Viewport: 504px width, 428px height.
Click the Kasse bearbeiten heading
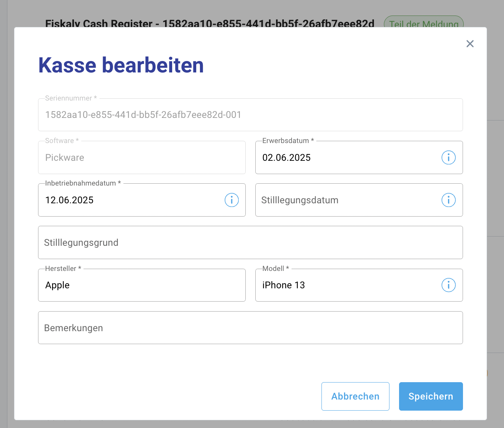pyautogui.click(x=121, y=65)
